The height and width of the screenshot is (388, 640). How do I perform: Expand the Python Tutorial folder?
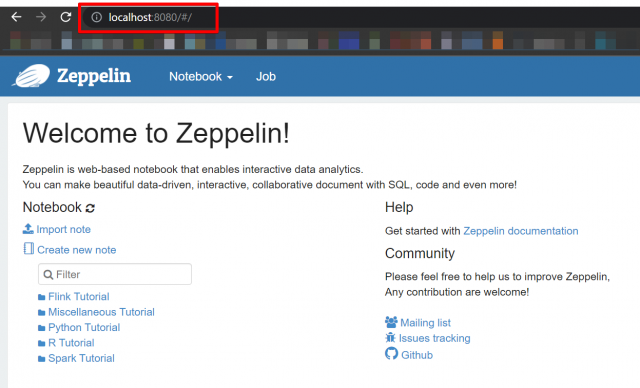click(x=84, y=328)
